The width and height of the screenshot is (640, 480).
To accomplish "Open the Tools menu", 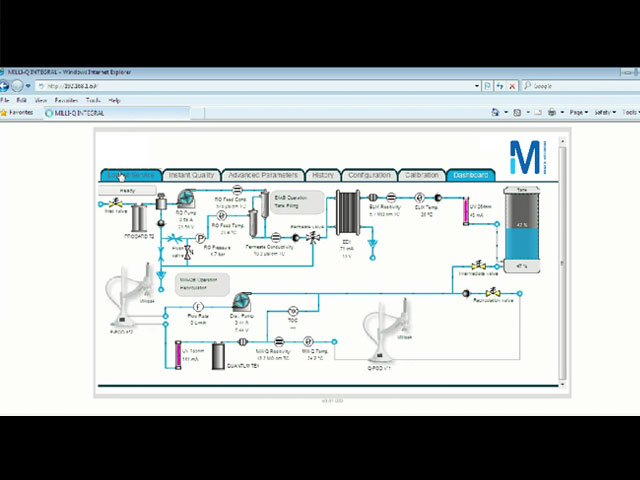I will point(93,100).
